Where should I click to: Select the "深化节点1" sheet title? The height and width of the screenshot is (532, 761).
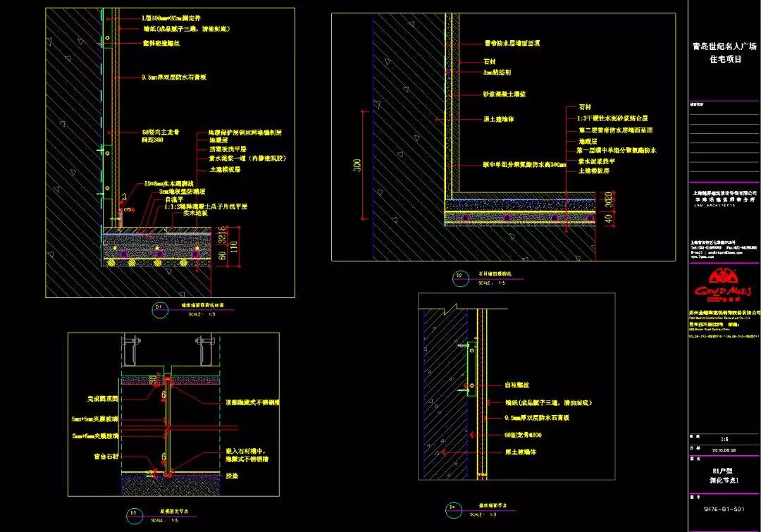pyautogui.click(x=724, y=481)
